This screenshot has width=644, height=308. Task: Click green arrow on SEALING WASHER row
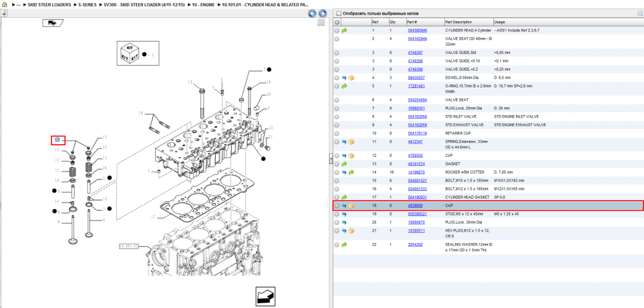tap(344, 245)
